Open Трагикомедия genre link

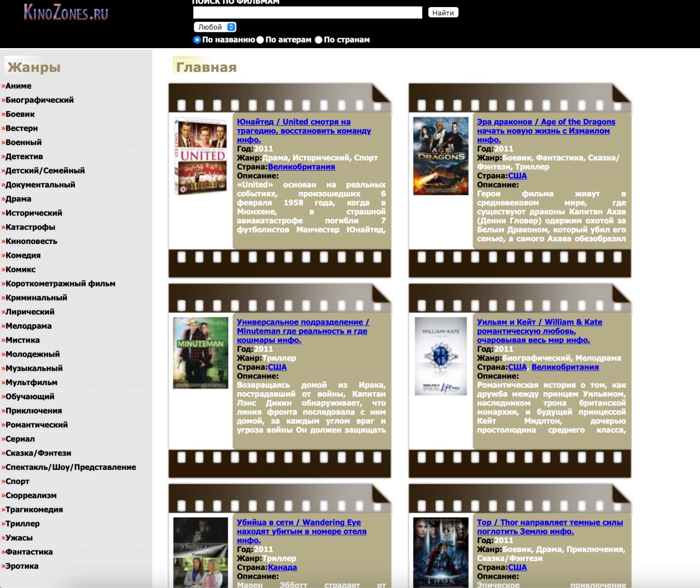tap(34, 510)
